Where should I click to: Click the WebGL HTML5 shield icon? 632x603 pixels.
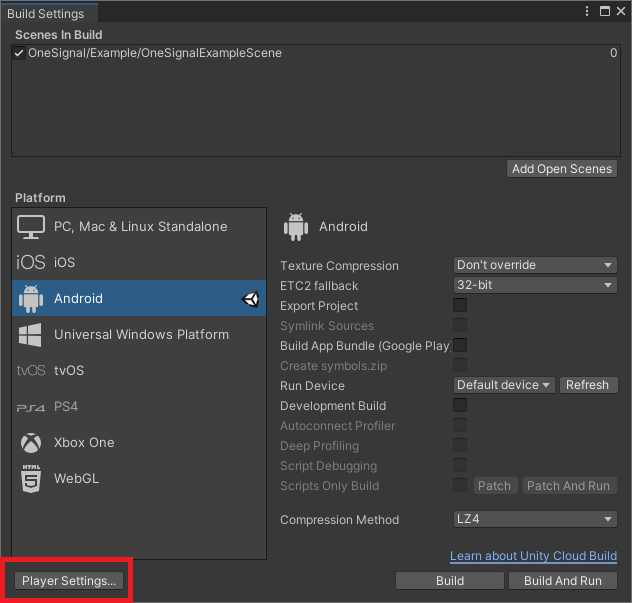point(31,478)
